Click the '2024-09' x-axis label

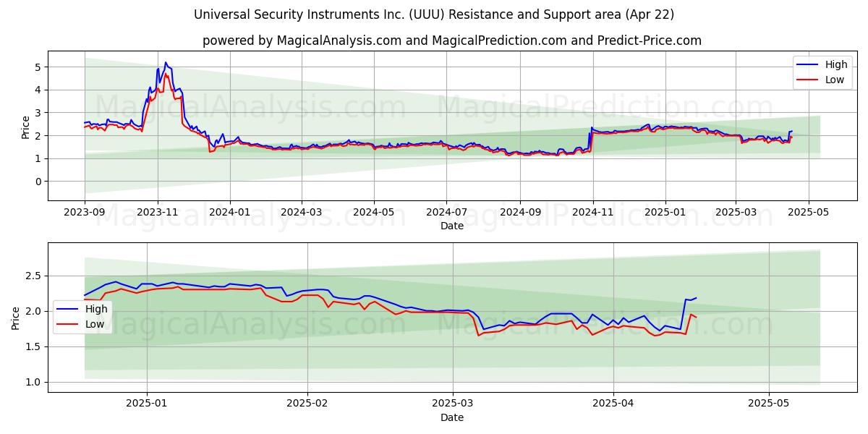coord(520,213)
